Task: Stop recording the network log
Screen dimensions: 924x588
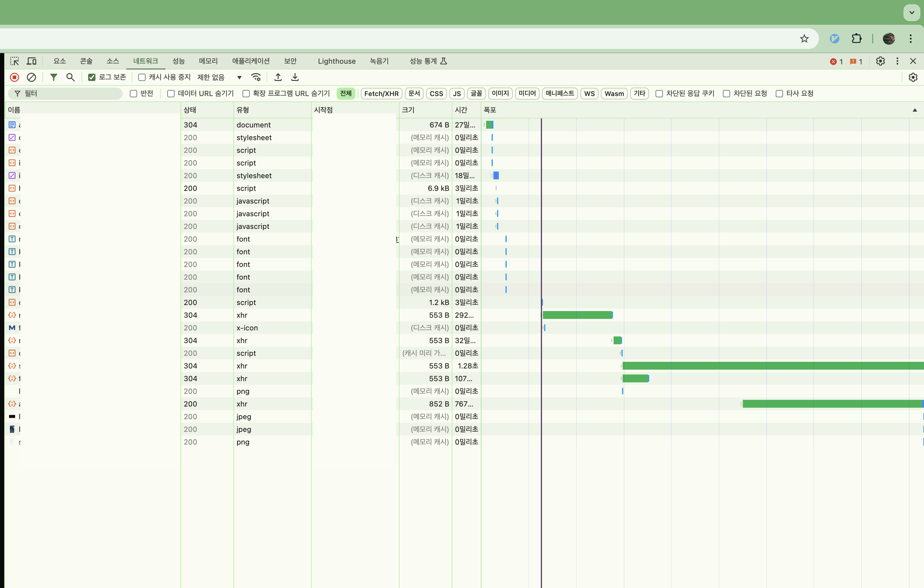Action: (14, 77)
